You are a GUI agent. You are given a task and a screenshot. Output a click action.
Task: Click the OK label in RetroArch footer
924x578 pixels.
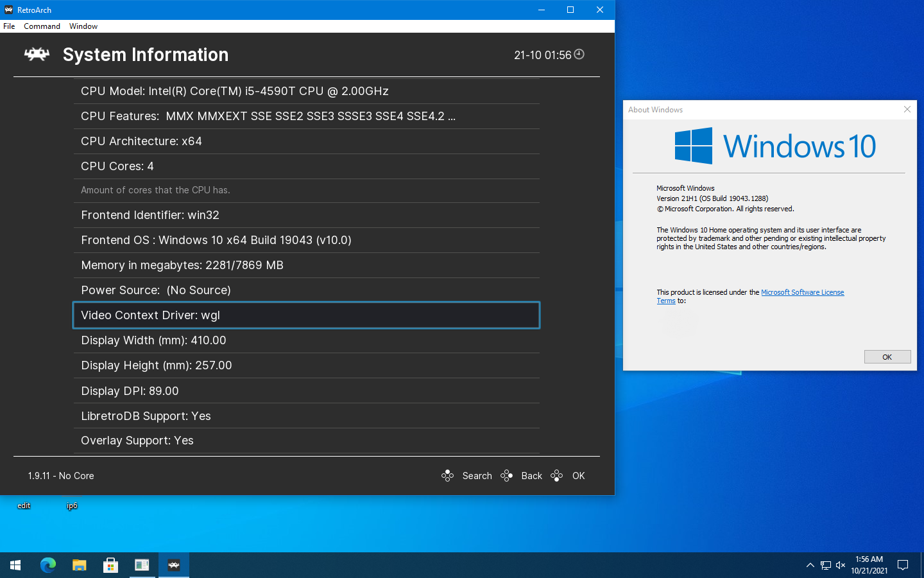click(x=579, y=476)
